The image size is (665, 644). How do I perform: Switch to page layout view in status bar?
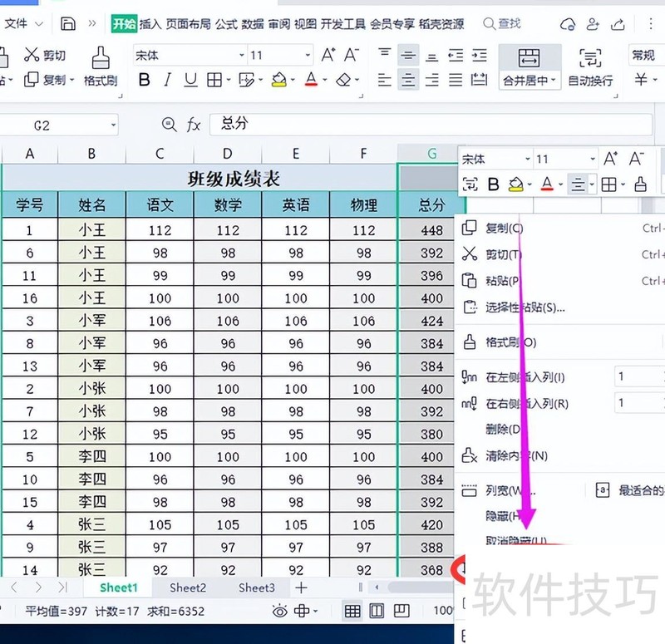click(x=377, y=611)
